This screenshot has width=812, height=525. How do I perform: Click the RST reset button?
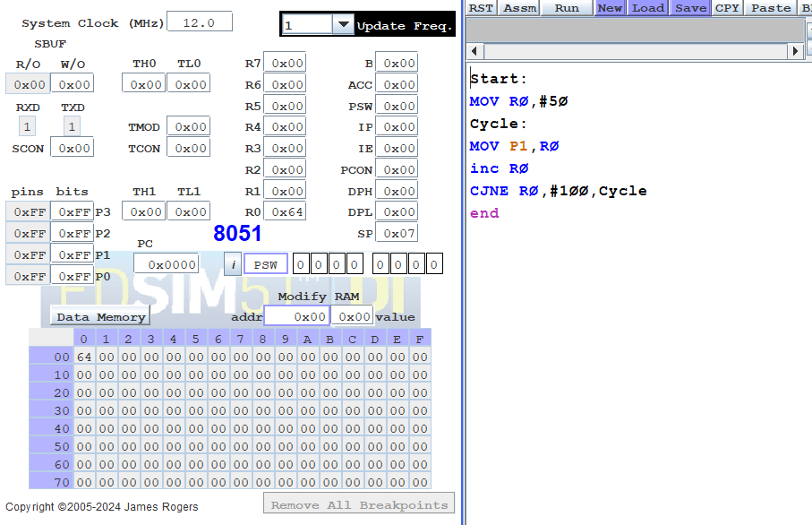tap(481, 8)
